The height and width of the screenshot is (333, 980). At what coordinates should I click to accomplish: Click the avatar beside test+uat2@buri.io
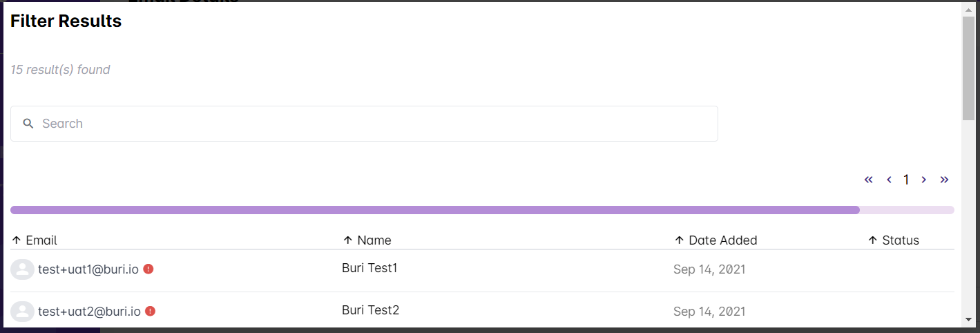22,312
